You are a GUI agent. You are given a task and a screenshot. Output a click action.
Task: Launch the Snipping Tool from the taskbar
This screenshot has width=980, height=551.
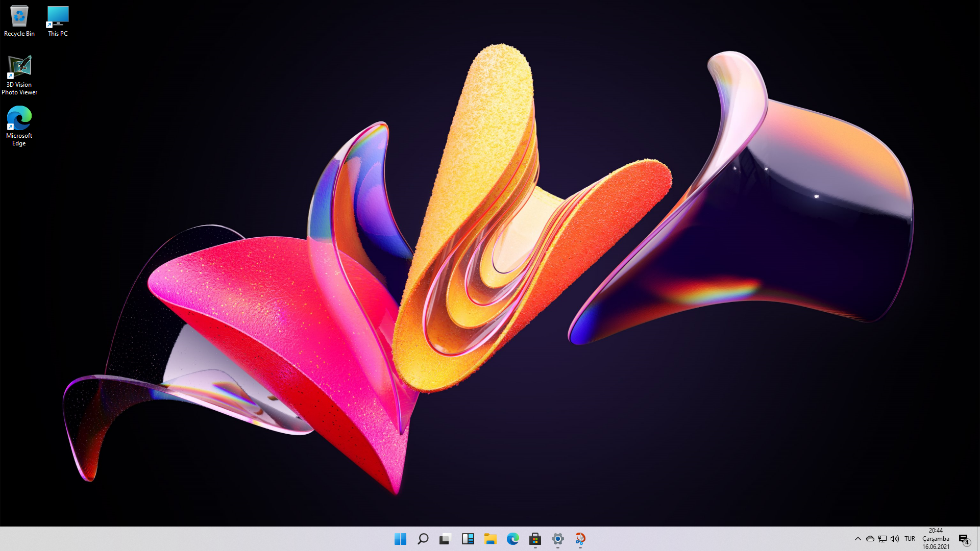coord(580,539)
